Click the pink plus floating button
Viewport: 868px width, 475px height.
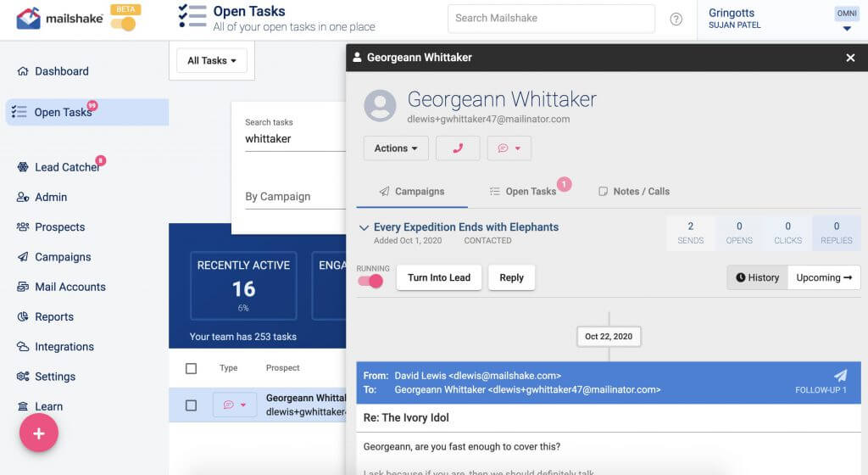coord(39,433)
